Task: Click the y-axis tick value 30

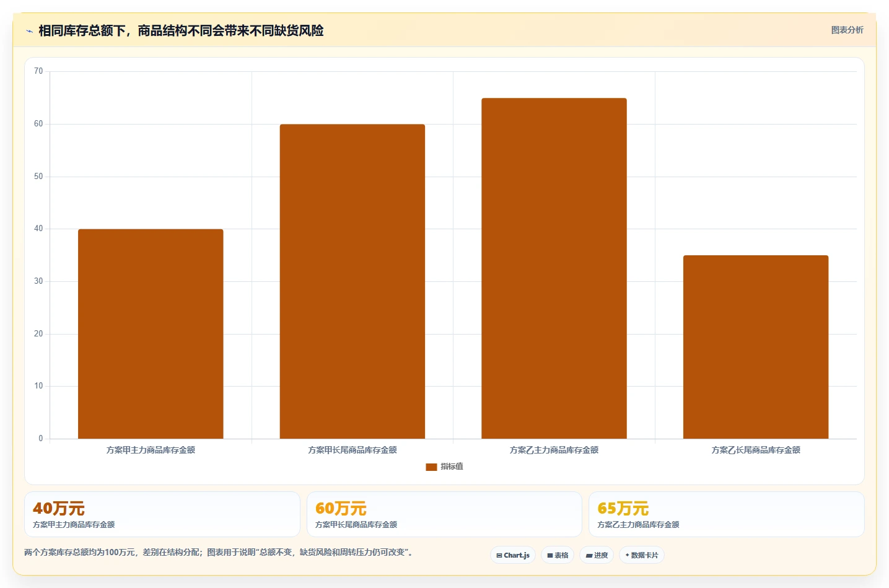Action: pos(38,281)
